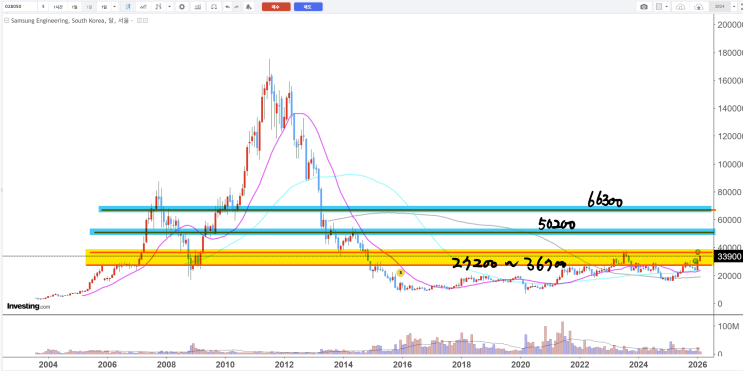The height and width of the screenshot is (371, 743).
Task: Click the yellow S marker near 2016
Action: coord(400,273)
